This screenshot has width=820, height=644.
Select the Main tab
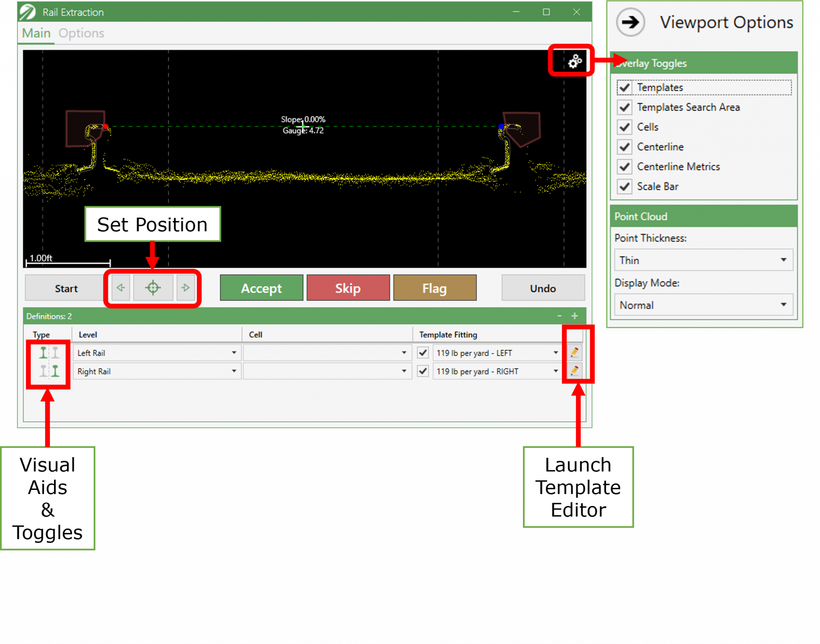coord(36,33)
